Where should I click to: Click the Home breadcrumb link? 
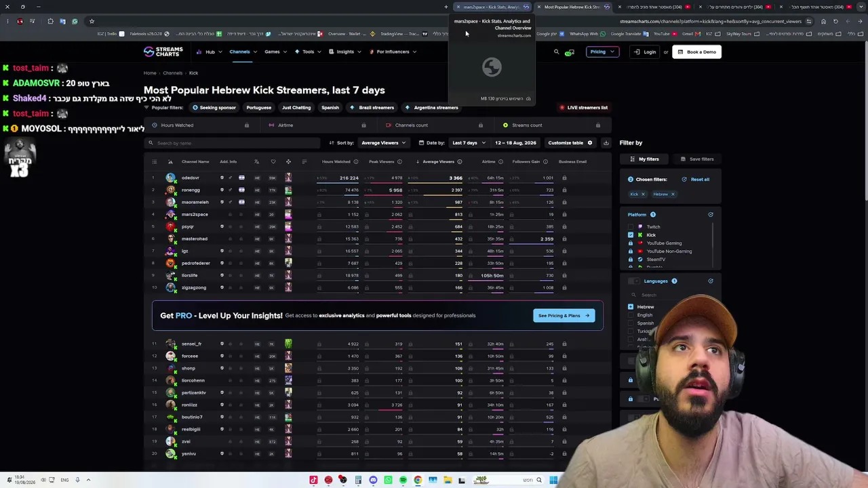(x=150, y=73)
